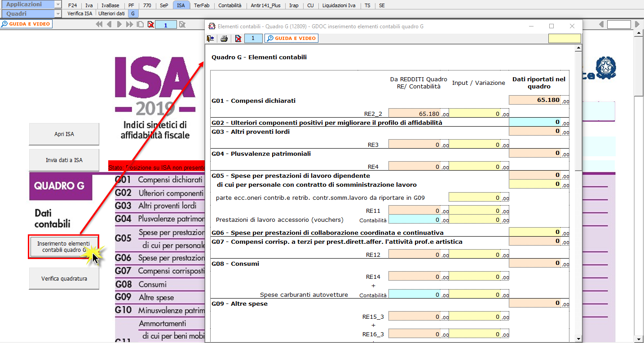Screen dimensions: 644x343
Task: Click yellow field at top-right of dialog
Action: point(565,39)
